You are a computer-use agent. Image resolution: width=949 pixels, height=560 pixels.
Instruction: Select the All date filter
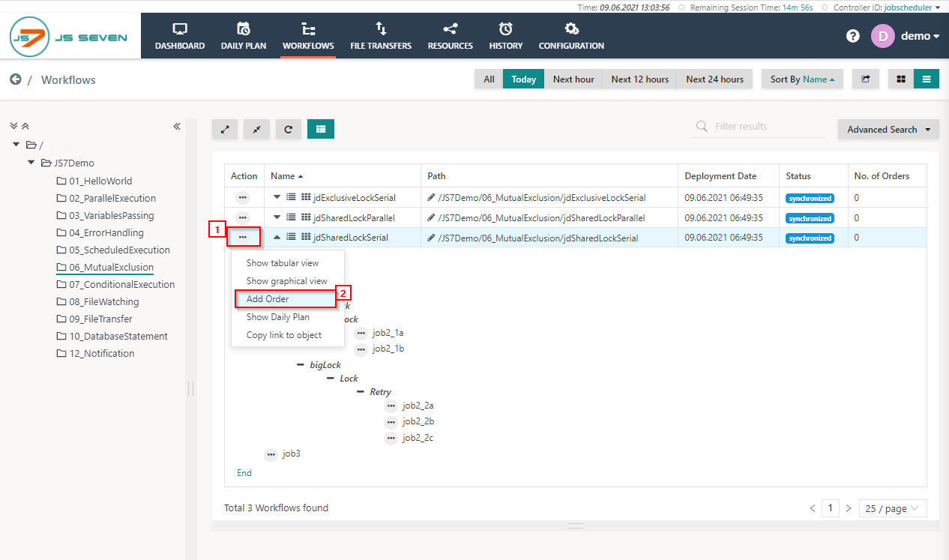click(x=489, y=79)
